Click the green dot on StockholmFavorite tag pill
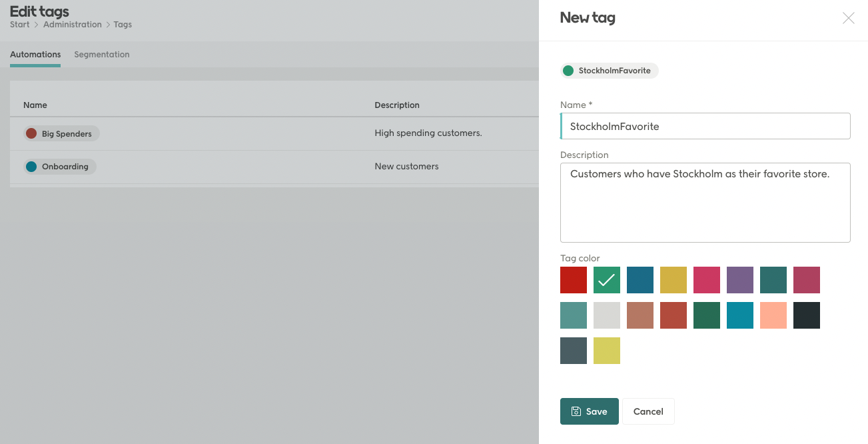 568,70
